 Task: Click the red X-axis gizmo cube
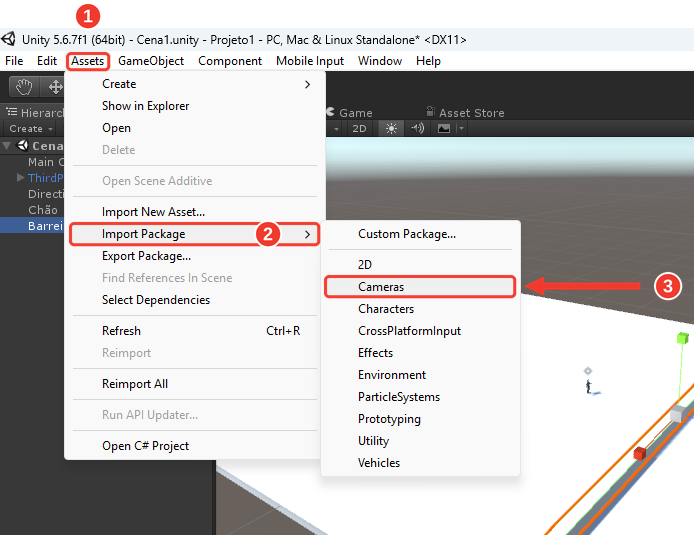coord(640,453)
